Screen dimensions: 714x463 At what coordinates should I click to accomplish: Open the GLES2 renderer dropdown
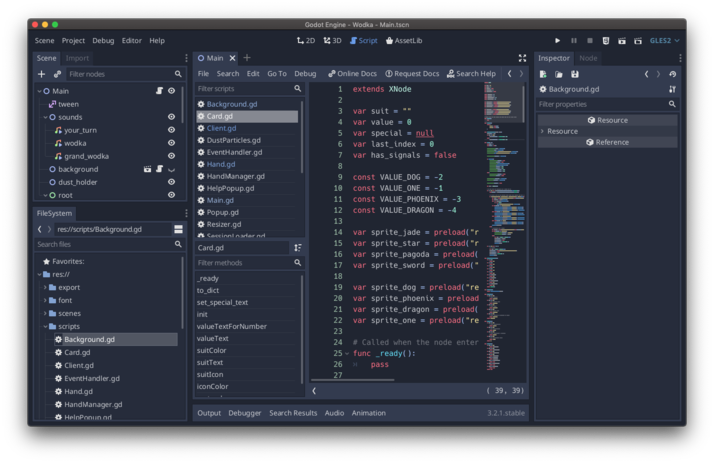[663, 41]
